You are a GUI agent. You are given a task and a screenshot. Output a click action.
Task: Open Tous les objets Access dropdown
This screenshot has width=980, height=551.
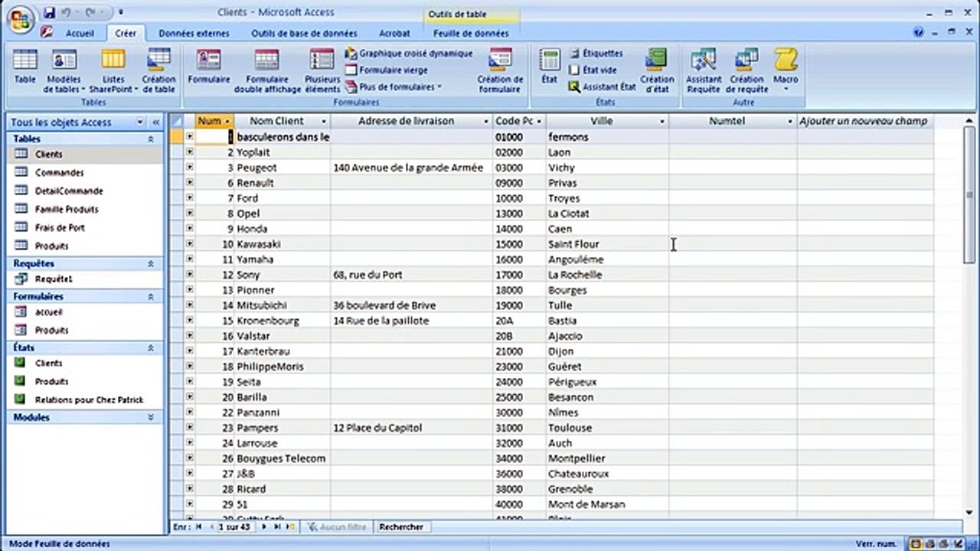pos(140,122)
